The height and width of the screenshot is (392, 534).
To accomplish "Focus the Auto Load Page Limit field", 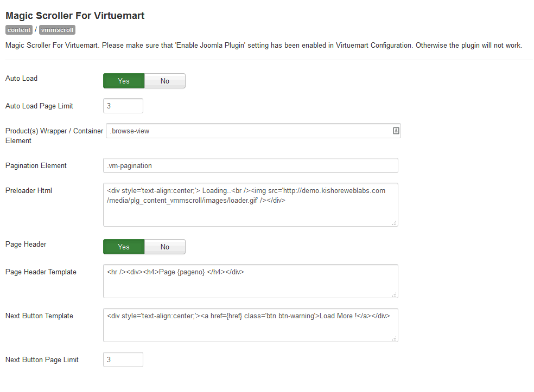I will pyautogui.click(x=123, y=106).
